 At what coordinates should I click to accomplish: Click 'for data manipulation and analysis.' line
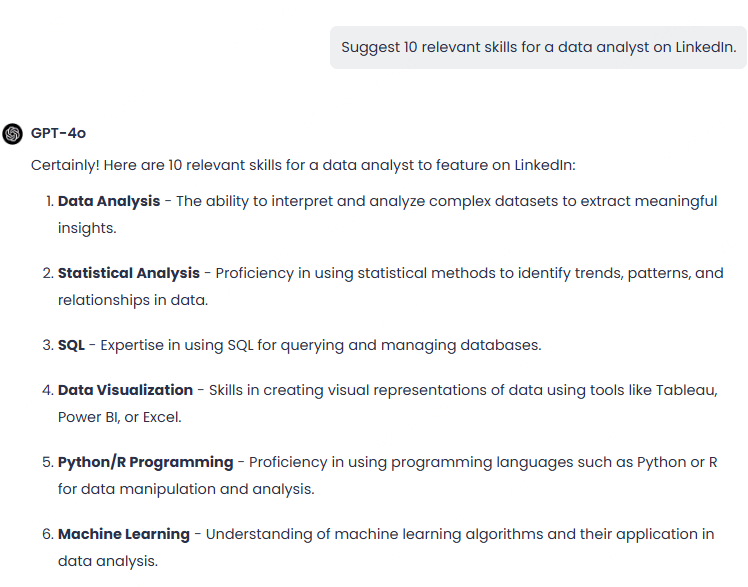(x=186, y=489)
